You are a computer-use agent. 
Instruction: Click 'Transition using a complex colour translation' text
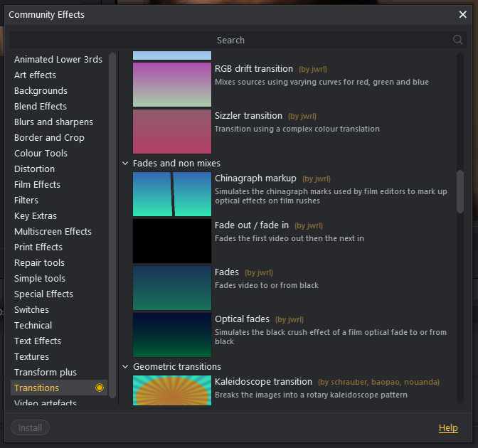(297, 129)
